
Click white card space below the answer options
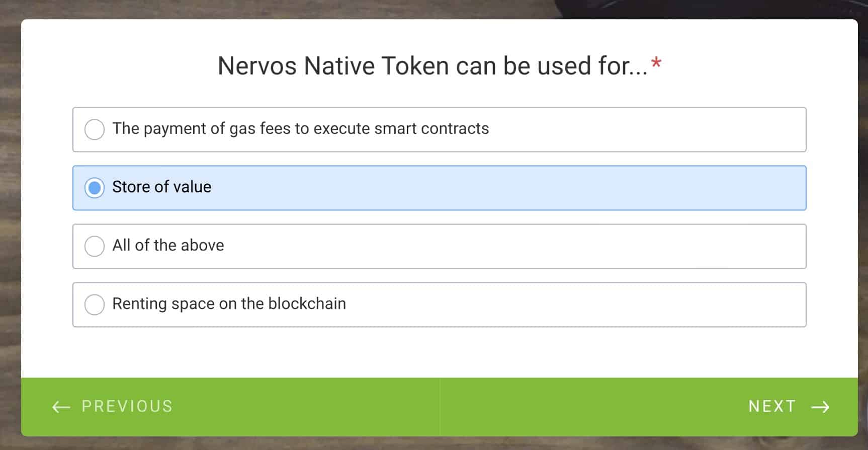pyautogui.click(x=440, y=352)
